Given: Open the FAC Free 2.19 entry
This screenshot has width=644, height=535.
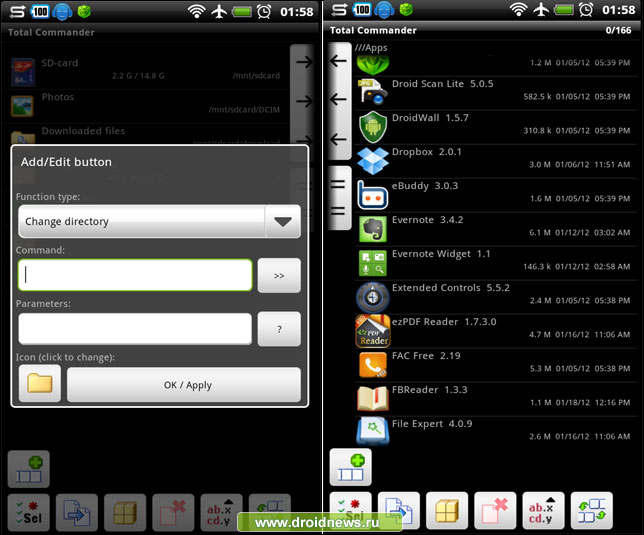Looking at the screenshot, I should 496,365.
